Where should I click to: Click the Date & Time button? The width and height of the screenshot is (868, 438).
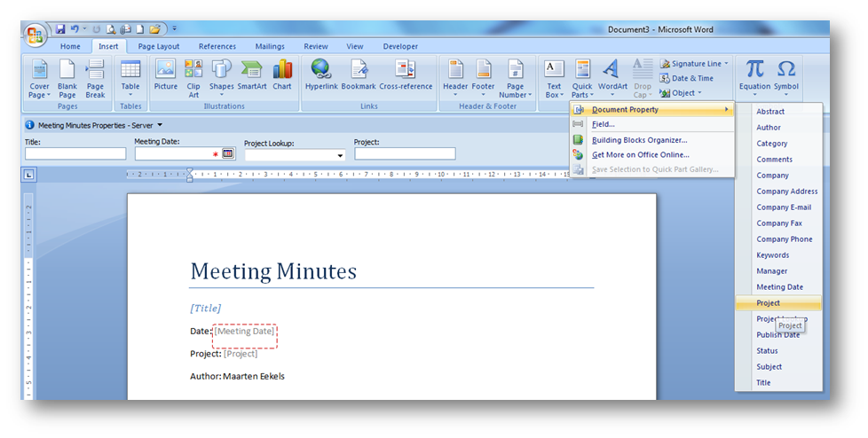point(686,79)
